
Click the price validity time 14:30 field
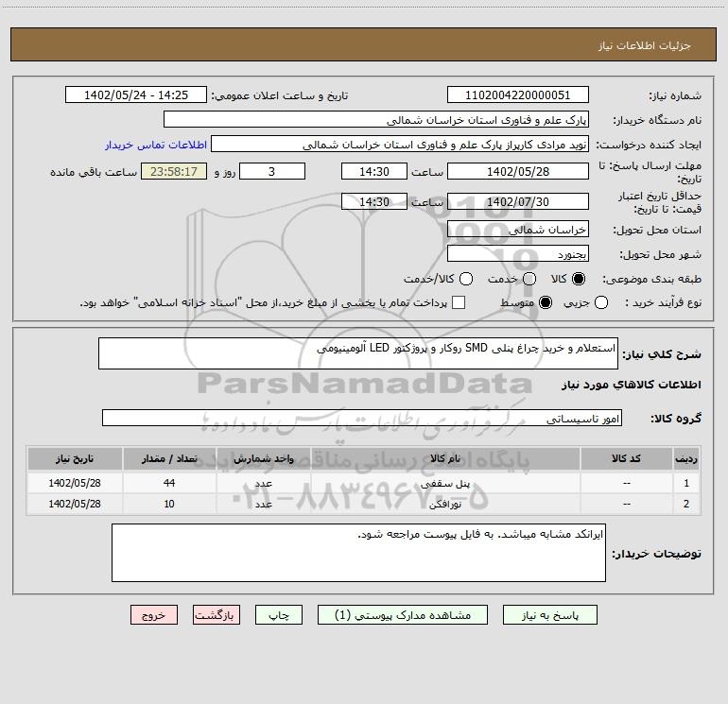374,201
